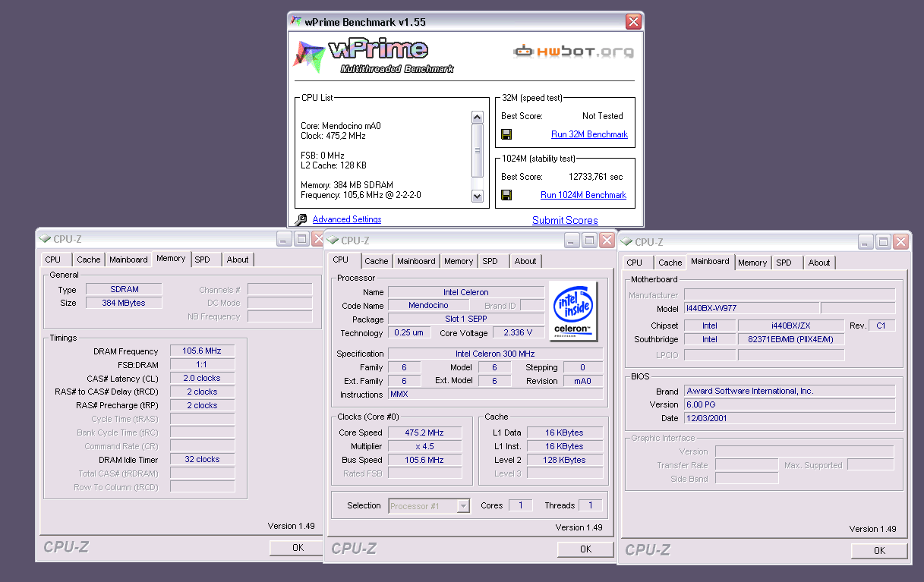This screenshot has width=924, height=582.
Task: Click the BIOS Brand Award Software field
Action: tap(789, 391)
